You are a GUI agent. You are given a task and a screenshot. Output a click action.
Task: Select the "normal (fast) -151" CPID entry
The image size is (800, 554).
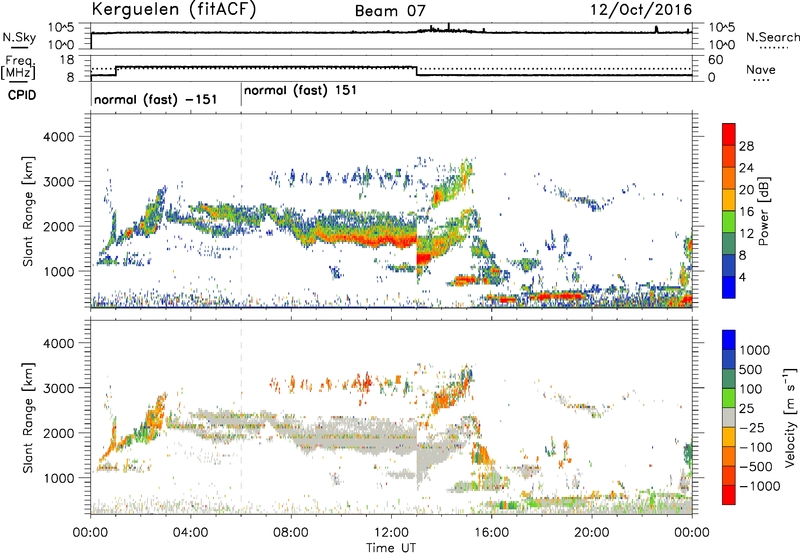point(156,99)
